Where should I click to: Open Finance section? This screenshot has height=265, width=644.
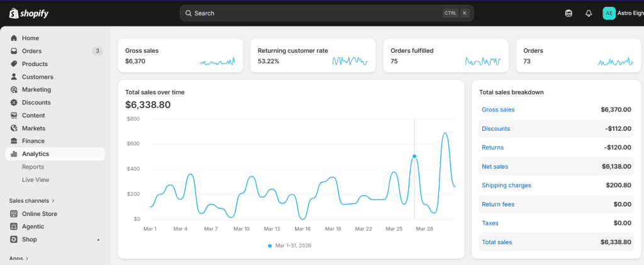point(55,141)
